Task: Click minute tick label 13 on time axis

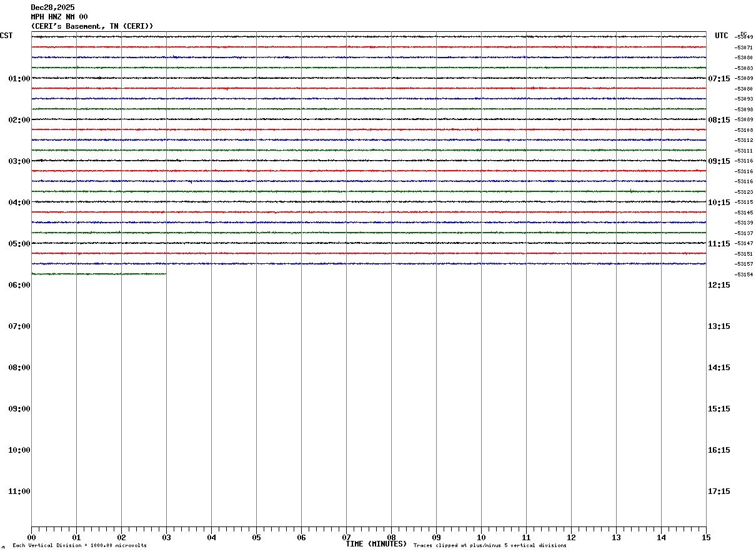Action: coord(616,538)
